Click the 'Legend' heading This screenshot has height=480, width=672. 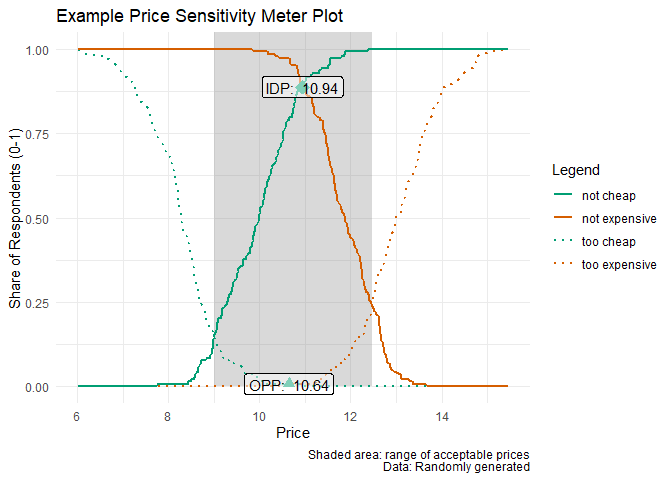573,170
